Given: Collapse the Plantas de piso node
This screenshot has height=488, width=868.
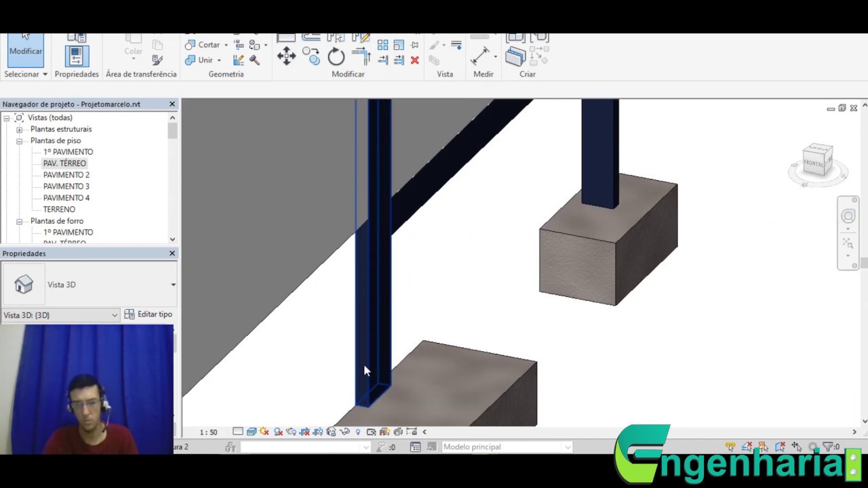Looking at the screenshot, I should point(19,141).
